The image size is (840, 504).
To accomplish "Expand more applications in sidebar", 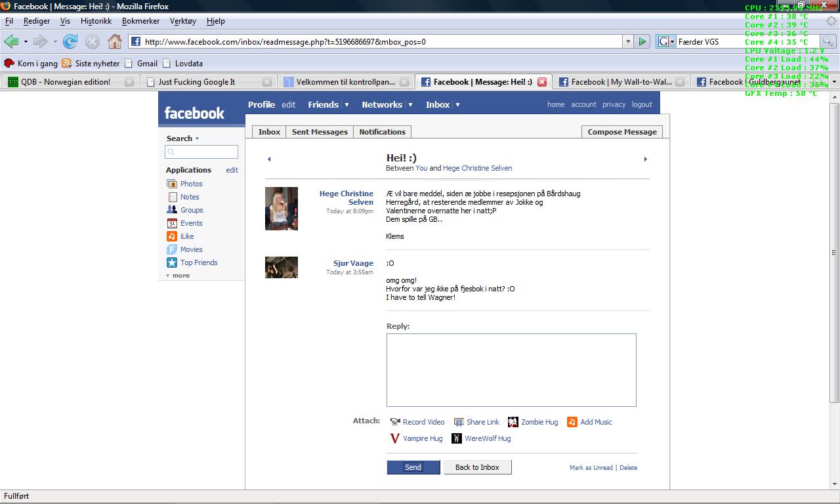I will coord(178,276).
